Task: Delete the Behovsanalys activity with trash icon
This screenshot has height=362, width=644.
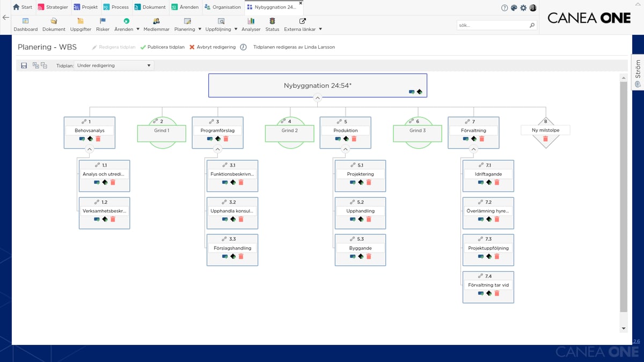Action: tap(99, 139)
